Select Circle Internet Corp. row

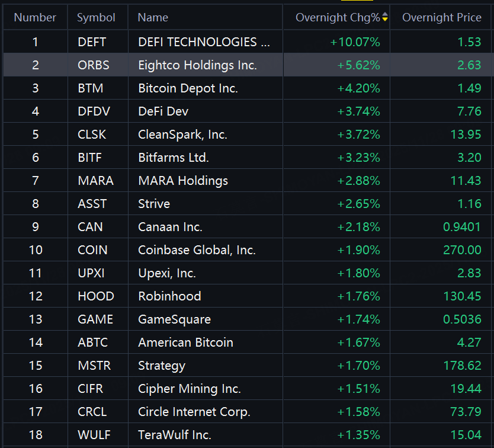click(x=194, y=412)
